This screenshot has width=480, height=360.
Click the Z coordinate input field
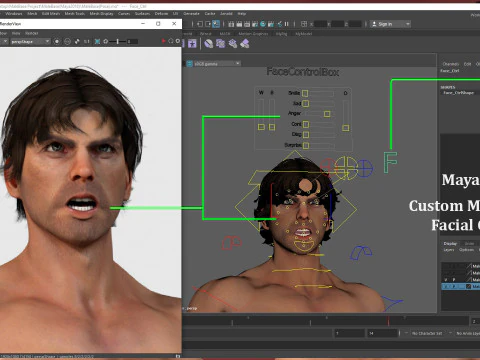pos(355,24)
